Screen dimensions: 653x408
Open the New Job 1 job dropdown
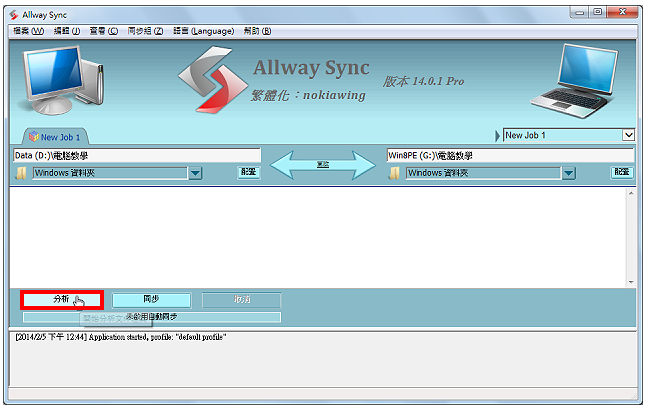point(628,135)
